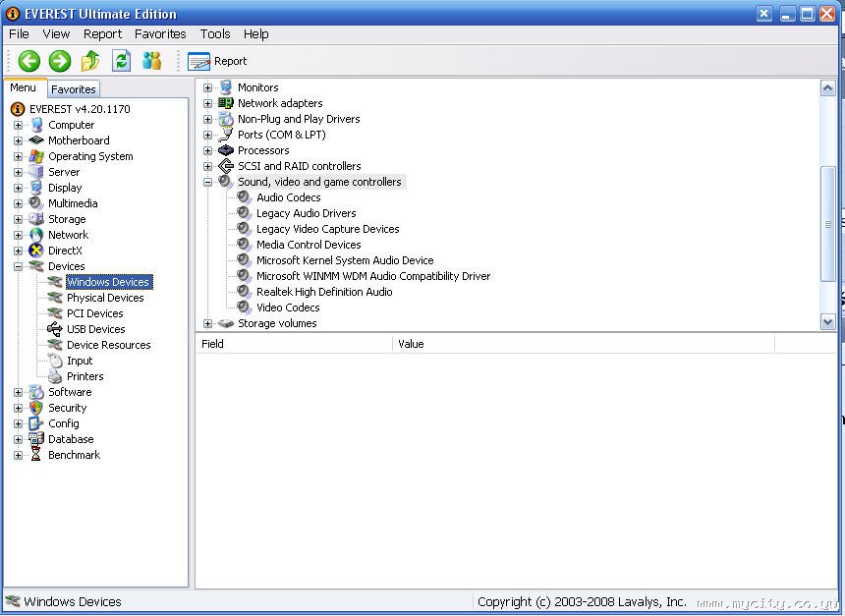Select Realtek High Definition Audio device
Screen dimensions: 845x616
pyautogui.click(x=324, y=292)
